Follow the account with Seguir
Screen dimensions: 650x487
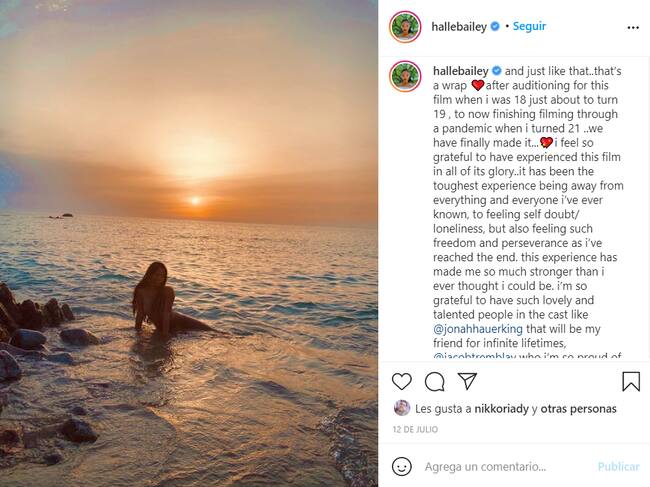(x=530, y=27)
